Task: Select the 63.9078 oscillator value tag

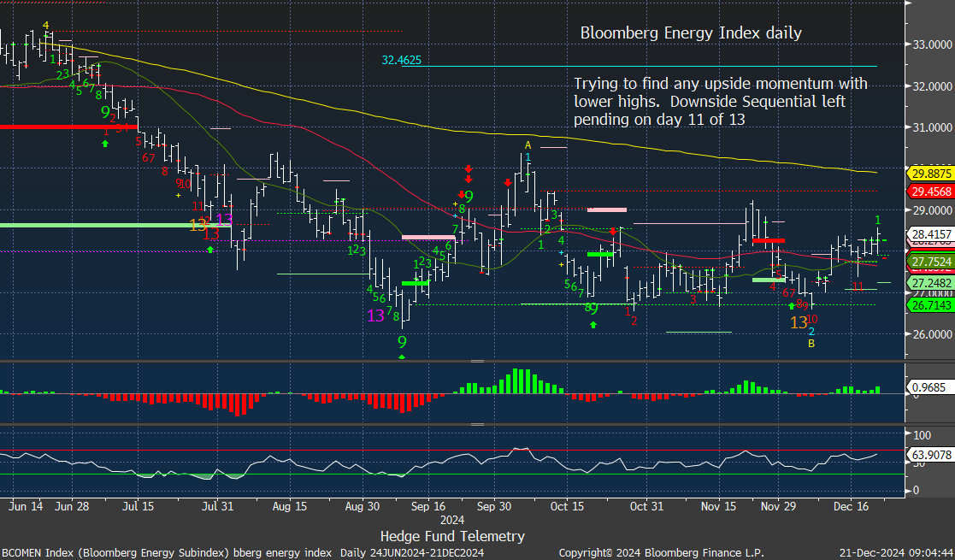Action: (x=931, y=455)
